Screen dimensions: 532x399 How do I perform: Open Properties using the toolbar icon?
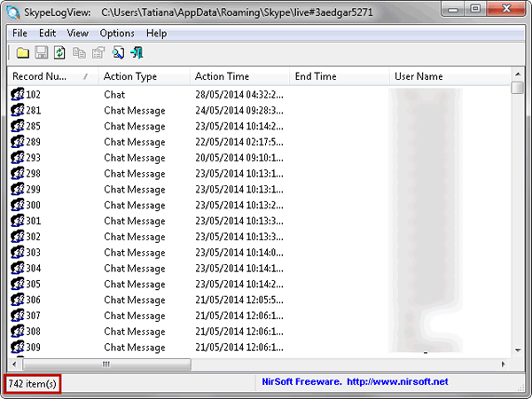coord(98,53)
